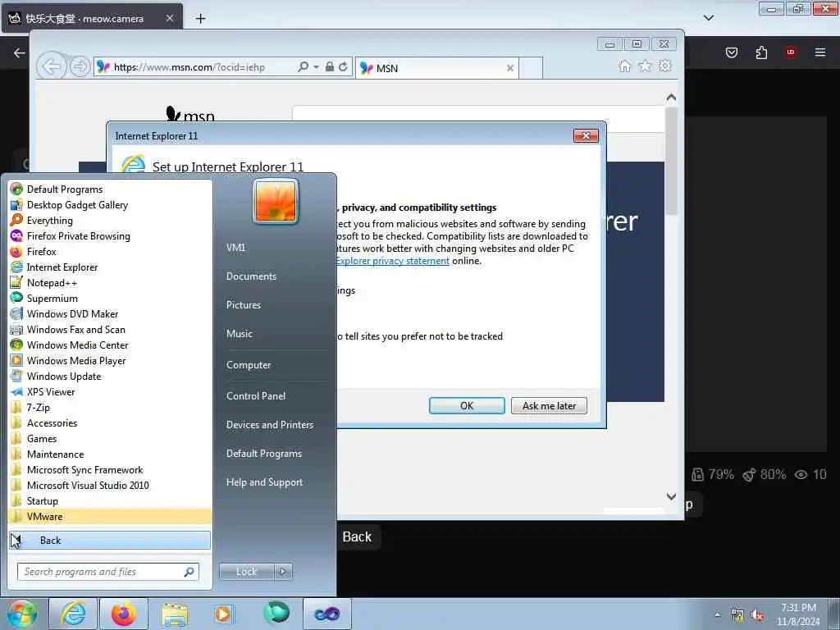This screenshot has height=630, width=840.
Task: Open Help and Support
Action: [x=264, y=482]
